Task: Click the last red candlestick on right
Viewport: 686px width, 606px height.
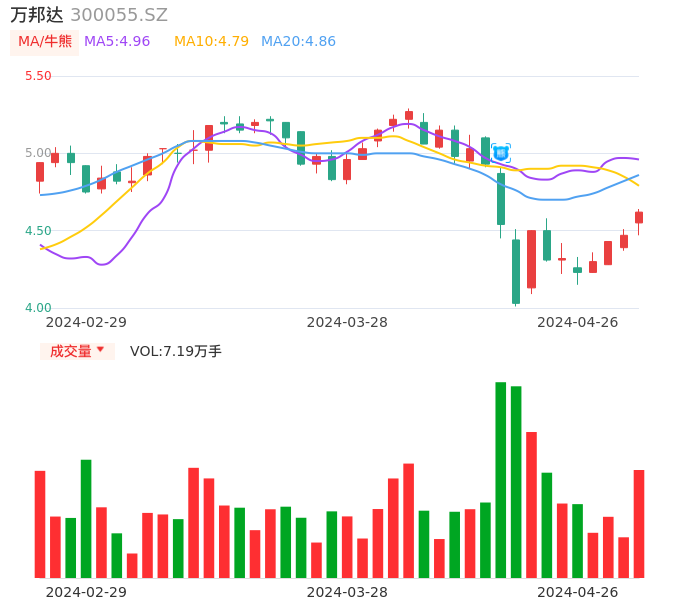Action: pos(639,217)
